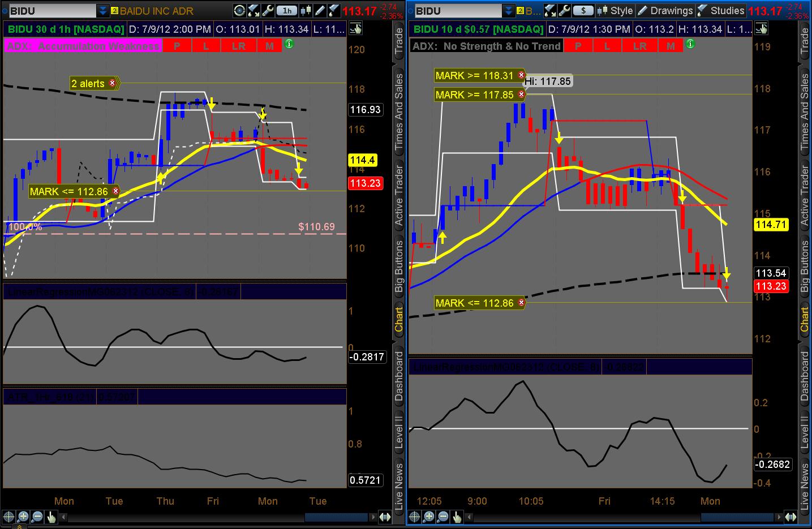Toggle LR label in right chart ADX row
812x529 pixels.
[x=639, y=46]
